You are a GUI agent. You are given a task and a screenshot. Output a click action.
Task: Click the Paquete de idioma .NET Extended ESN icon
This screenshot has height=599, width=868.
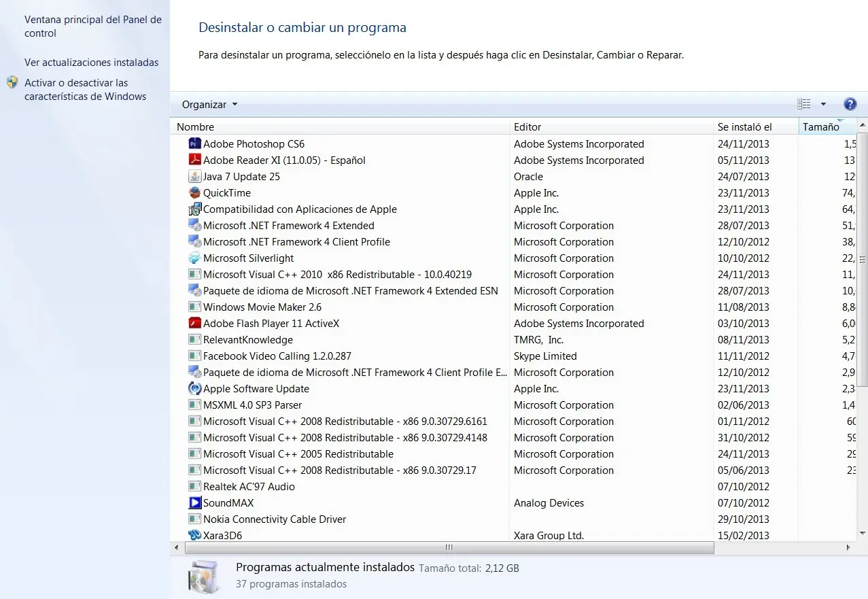point(195,291)
